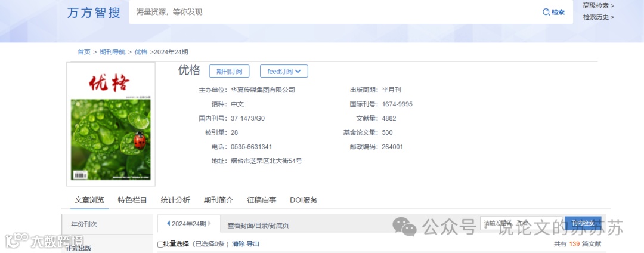Image resolution: width=644 pixels, height=253 pixels.
Task: Select the document count 4882
Action: [x=389, y=118]
